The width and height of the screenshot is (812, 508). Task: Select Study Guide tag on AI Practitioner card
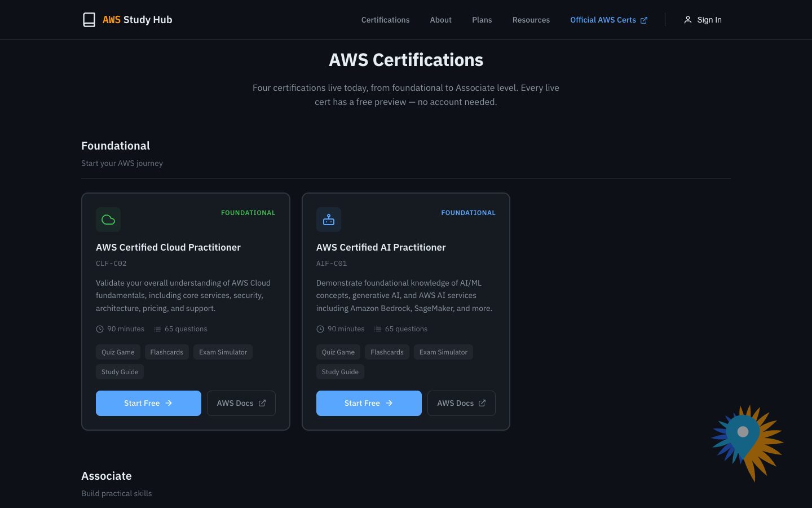(340, 372)
